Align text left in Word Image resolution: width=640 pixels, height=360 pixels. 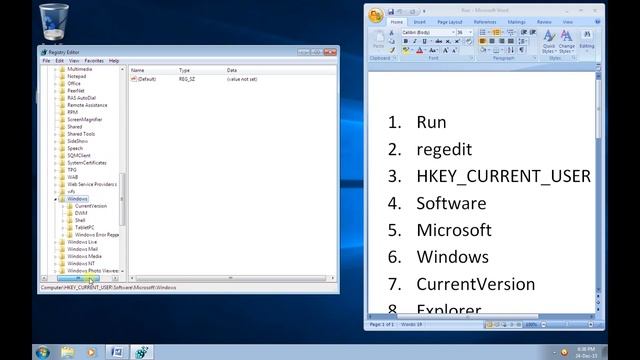coord(482,41)
